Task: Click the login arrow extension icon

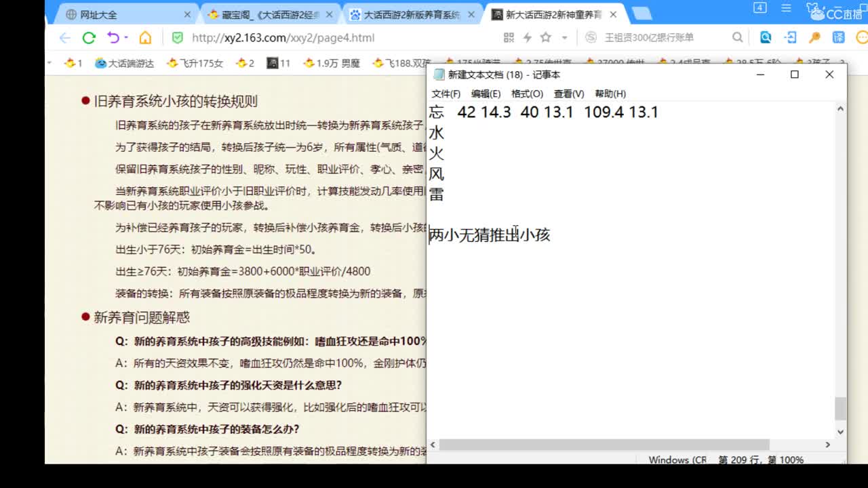Action: point(790,38)
